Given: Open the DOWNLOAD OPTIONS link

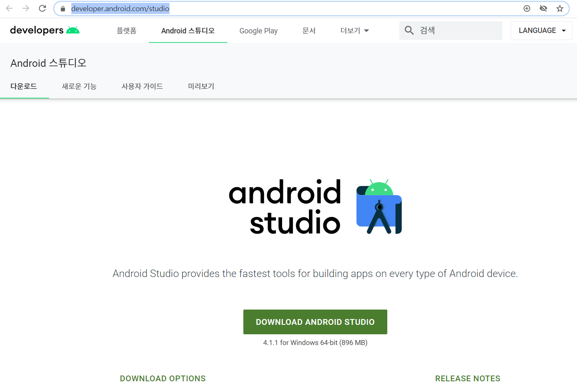Looking at the screenshot, I should (x=163, y=378).
